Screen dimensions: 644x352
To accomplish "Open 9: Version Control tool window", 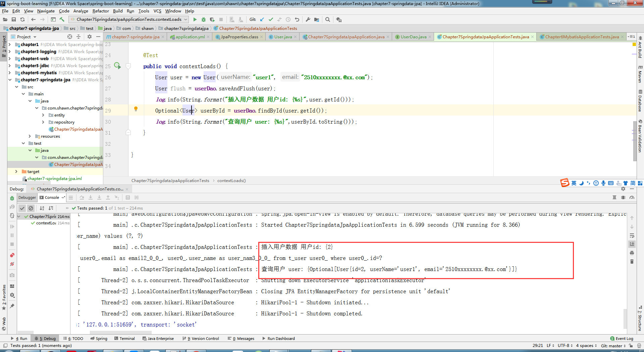I will pos(201,339).
